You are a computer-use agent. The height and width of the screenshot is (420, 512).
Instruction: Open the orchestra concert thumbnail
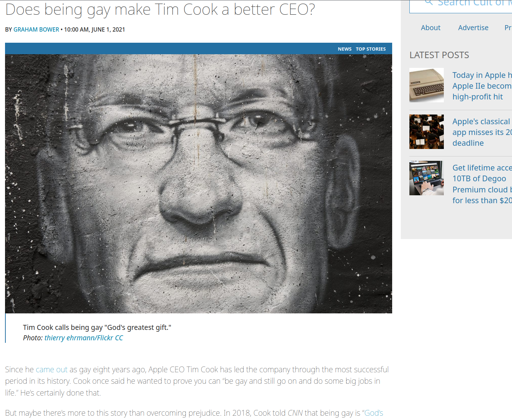[x=427, y=132]
